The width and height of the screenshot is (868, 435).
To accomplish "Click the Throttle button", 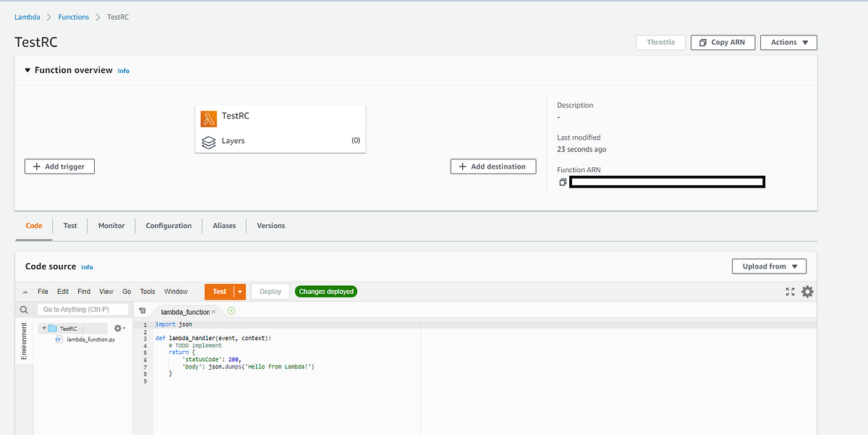I will 660,42.
